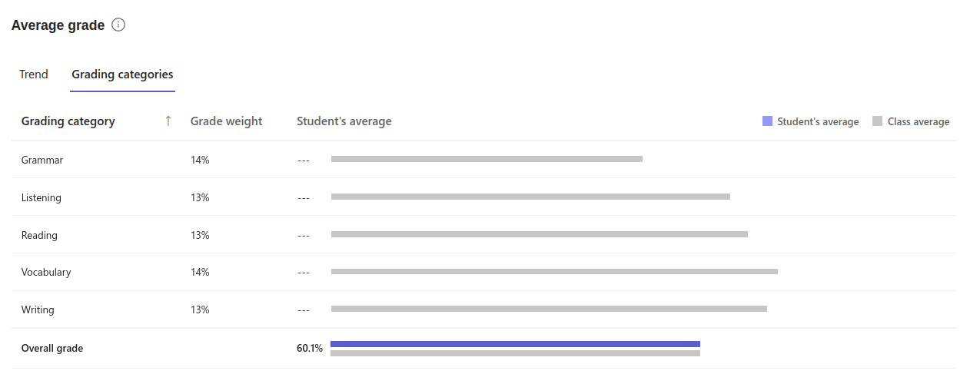Click the Vocabulary class average bar
This screenshot has height=374, width=980.
[x=554, y=271]
